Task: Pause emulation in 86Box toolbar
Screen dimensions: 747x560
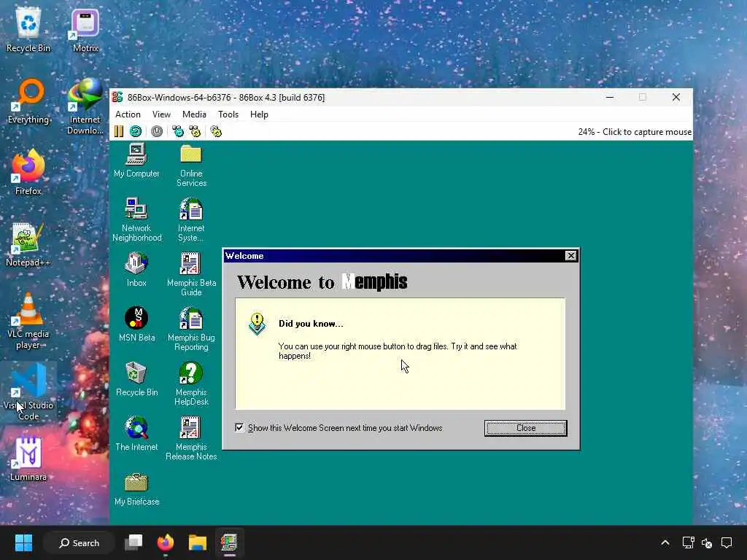Action: coord(119,131)
